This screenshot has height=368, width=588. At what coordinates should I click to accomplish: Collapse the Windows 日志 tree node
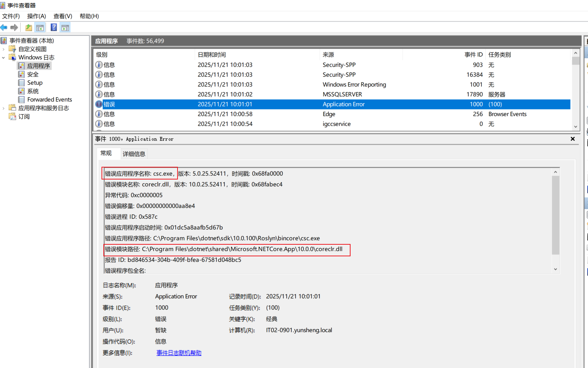3,57
